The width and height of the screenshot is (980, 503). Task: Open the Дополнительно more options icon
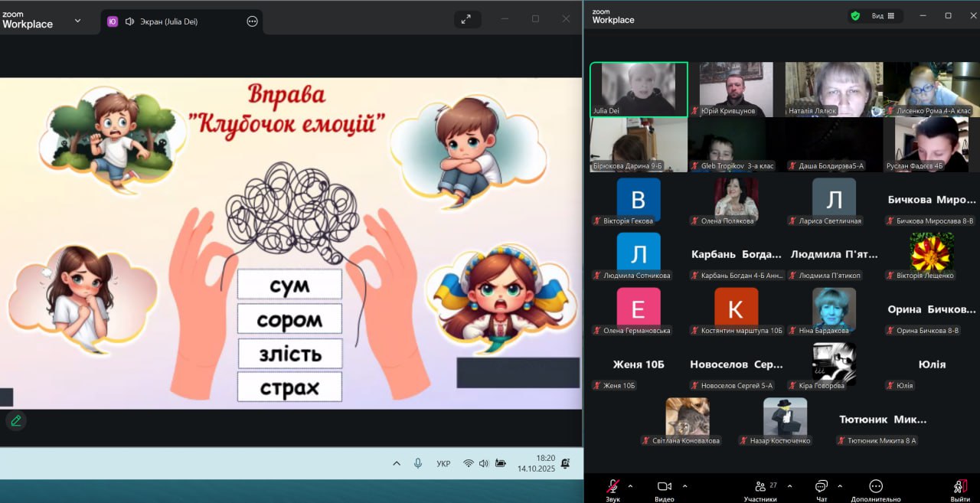[x=876, y=487]
